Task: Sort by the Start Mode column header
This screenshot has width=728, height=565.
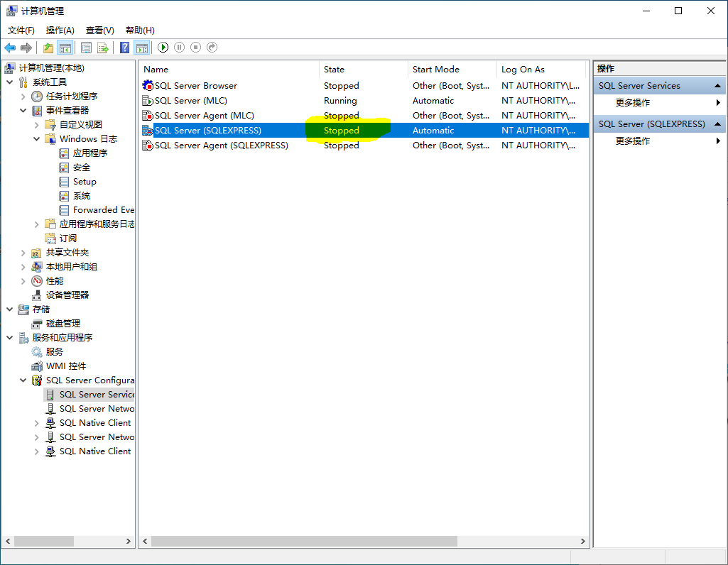Action: 452,69
